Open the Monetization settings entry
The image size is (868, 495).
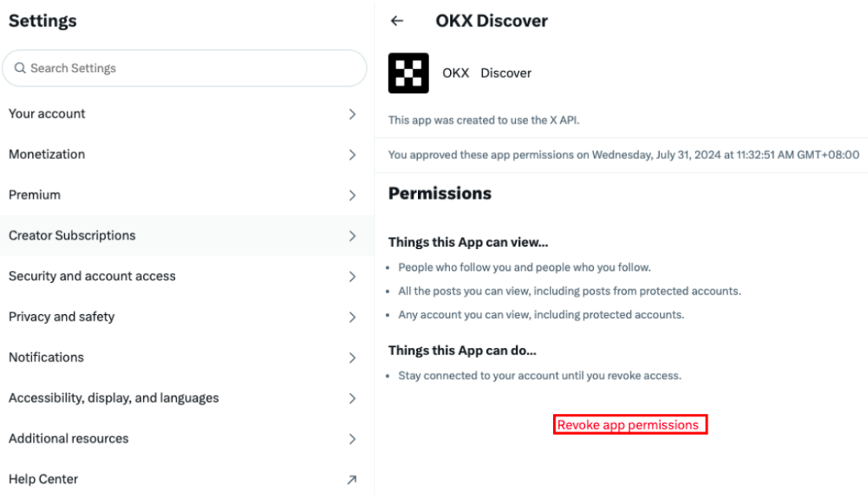pyautogui.click(x=186, y=154)
